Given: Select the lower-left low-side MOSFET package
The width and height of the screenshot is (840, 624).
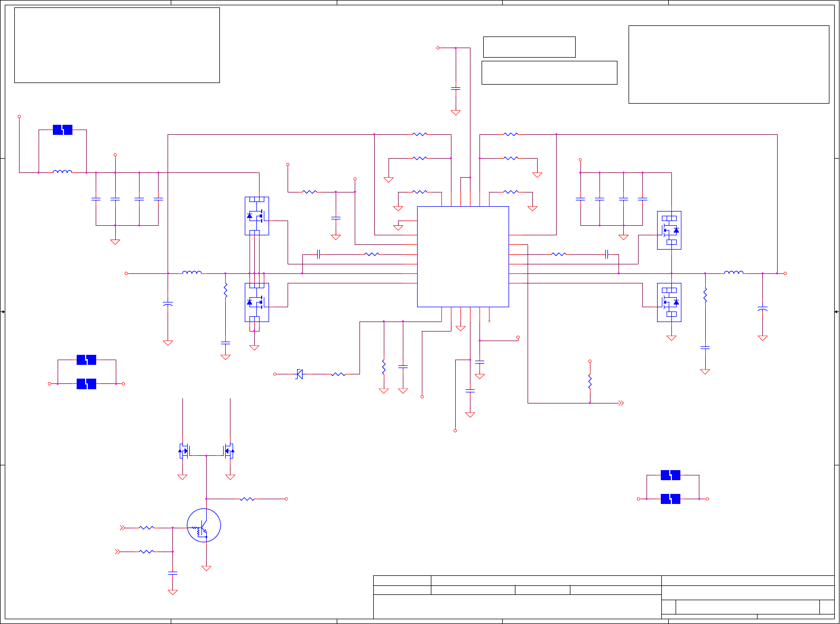Looking at the screenshot, I should (x=257, y=302).
